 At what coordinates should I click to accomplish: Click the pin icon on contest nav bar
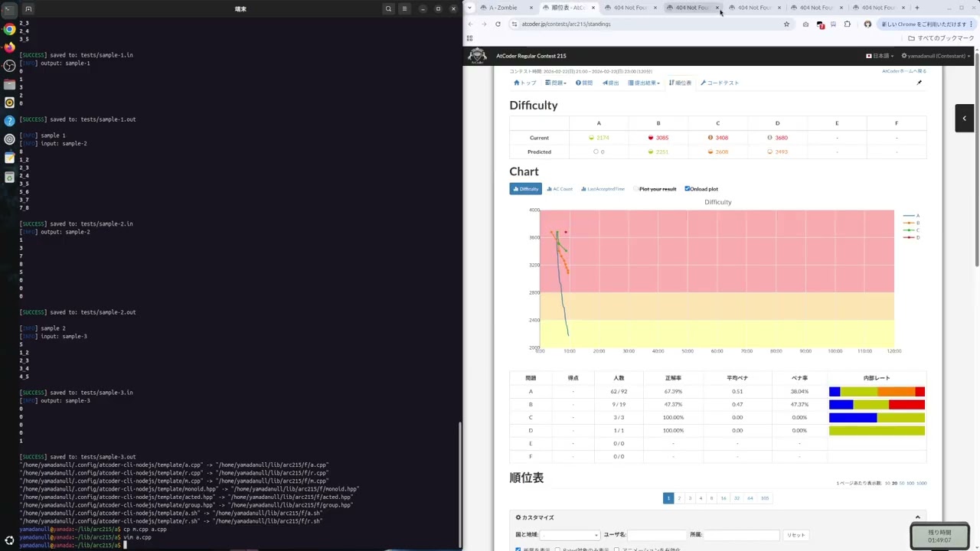click(919, 83)
